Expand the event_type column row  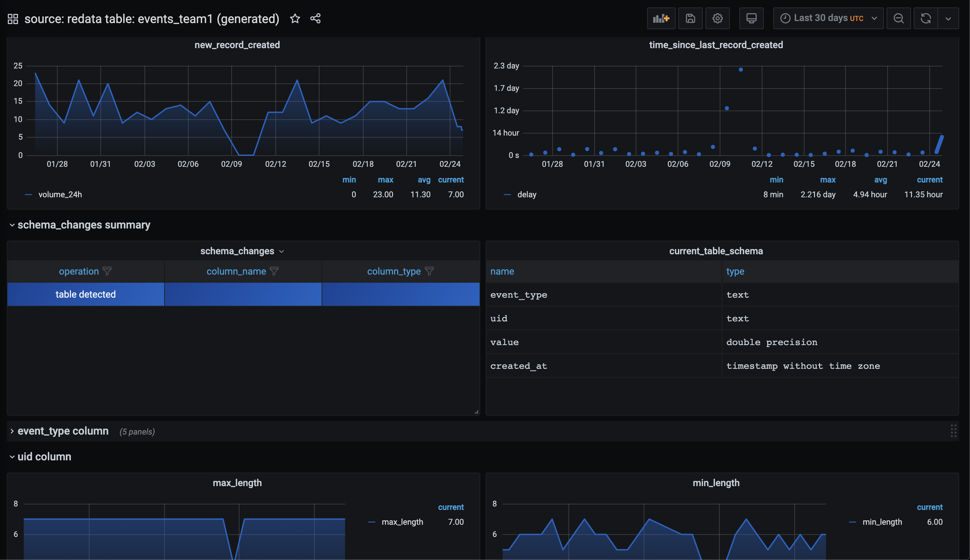(x=63, y=431)
